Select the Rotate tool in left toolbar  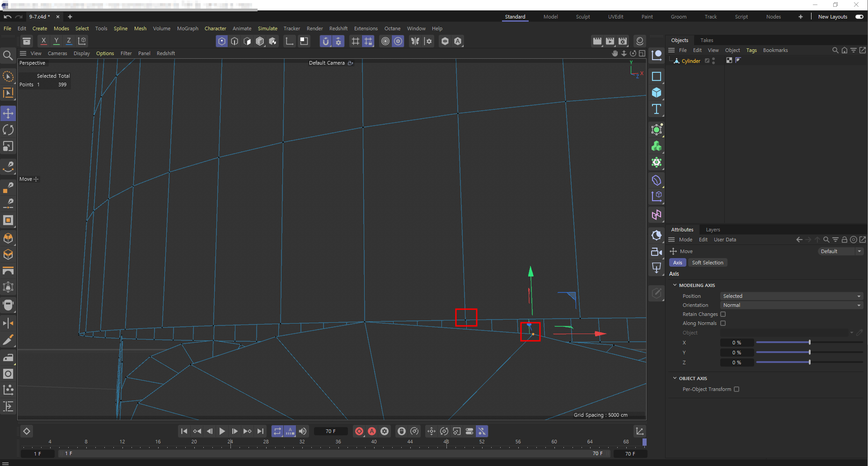click(8, 130)
